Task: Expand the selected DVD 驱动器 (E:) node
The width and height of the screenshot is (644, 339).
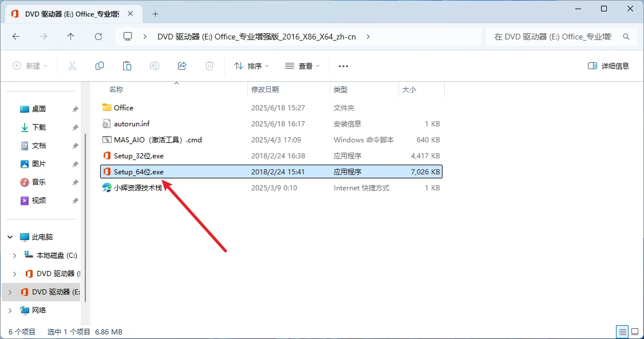Action: point(10,292)
